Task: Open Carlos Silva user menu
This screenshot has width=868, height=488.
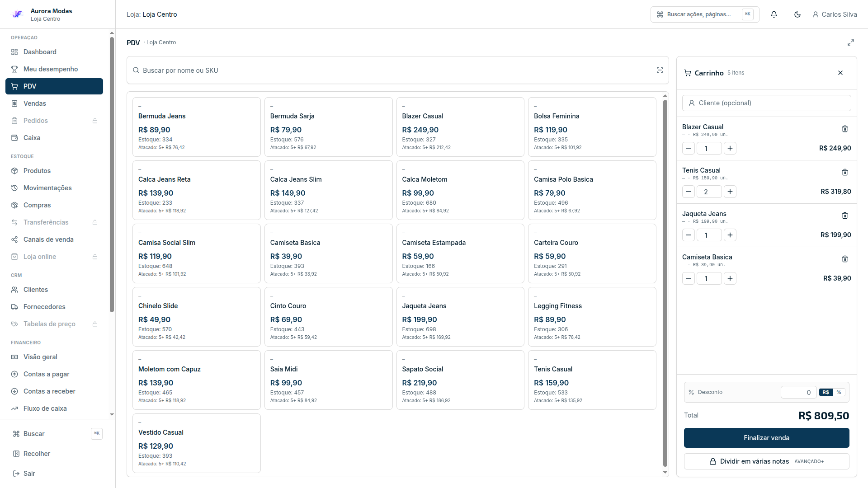Action: tap(835, 14)
